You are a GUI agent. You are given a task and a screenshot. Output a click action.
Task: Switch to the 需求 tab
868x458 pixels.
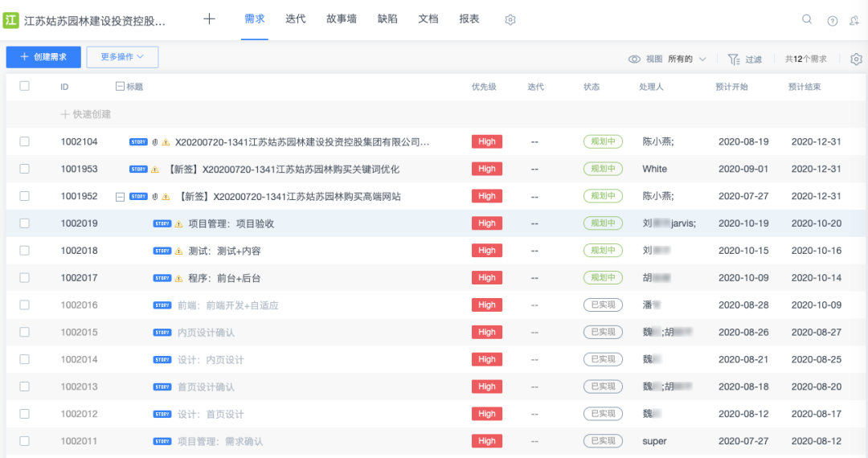pyautogui.click(x=255, y=19)
